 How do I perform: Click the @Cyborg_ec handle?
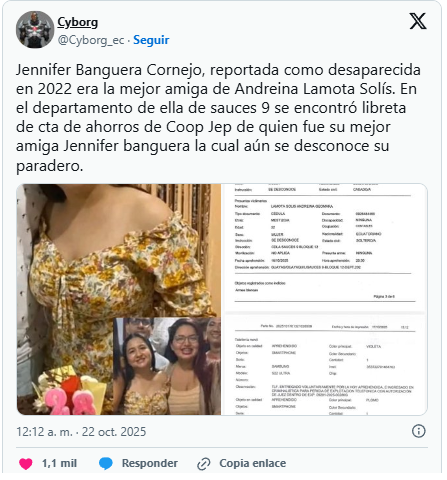click(x=91, y=40)
